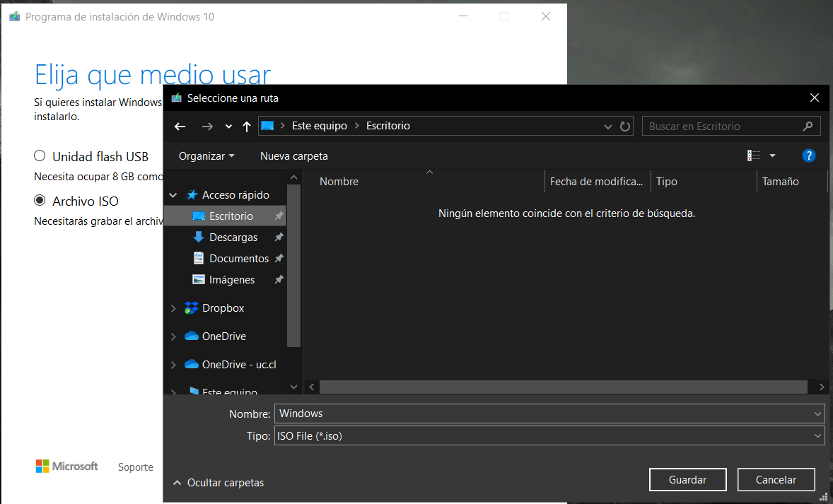Expand the address bar history dropdown
The image size is (833, 504).
608,127
